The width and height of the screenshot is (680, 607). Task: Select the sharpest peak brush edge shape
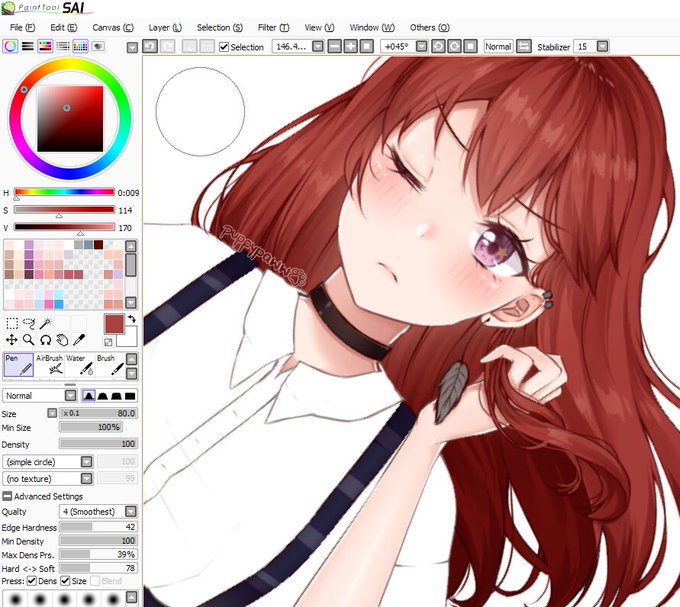click(x=88, y=395)
